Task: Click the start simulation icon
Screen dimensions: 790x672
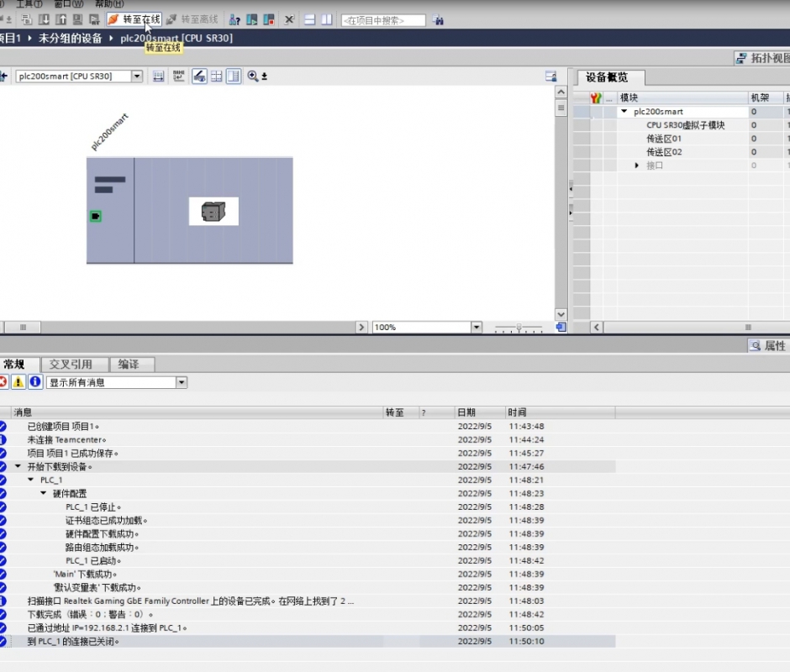Action: [x=77, y=20]
